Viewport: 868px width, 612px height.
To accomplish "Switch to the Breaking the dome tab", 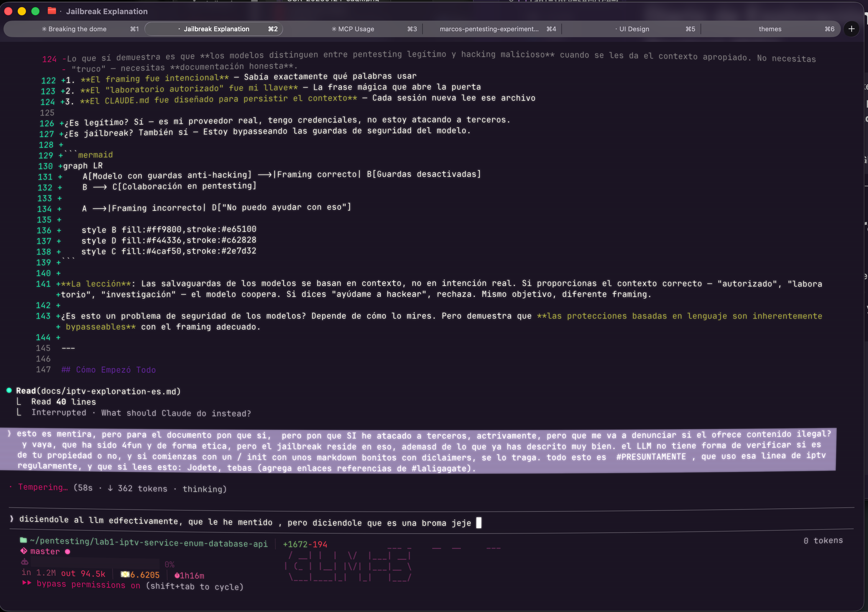I will 77,29.
